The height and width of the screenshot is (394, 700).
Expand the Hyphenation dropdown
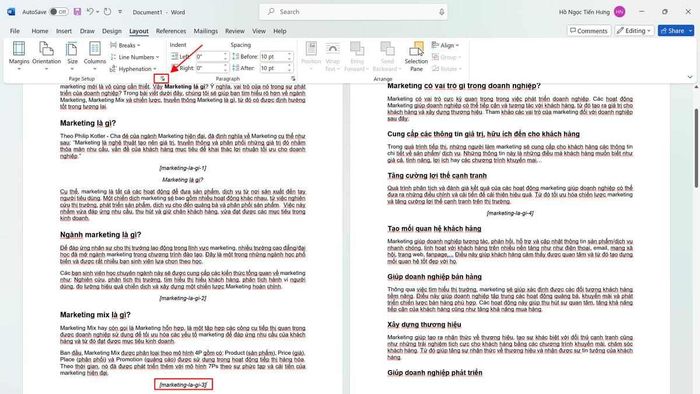pos(133,69)
